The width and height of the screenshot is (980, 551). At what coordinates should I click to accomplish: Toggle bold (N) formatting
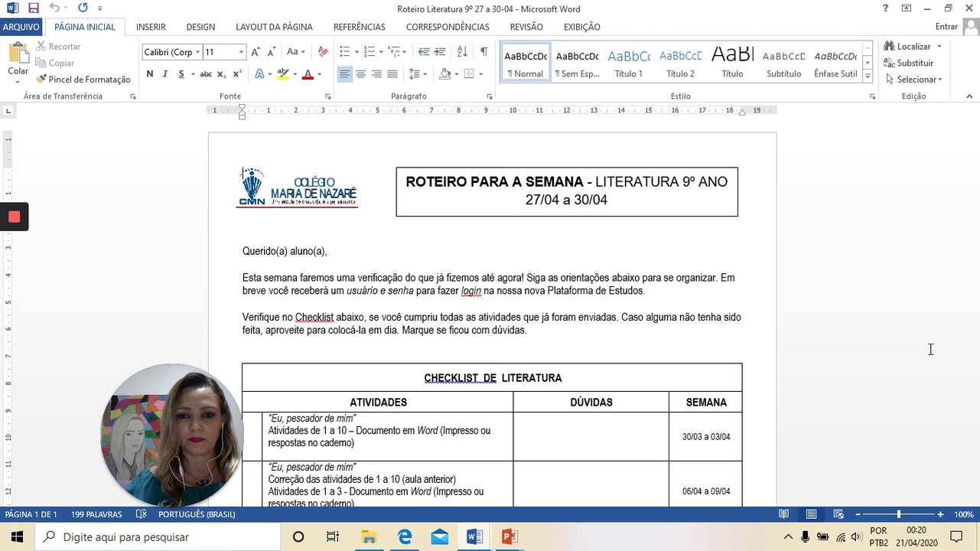tap(150, 74)
